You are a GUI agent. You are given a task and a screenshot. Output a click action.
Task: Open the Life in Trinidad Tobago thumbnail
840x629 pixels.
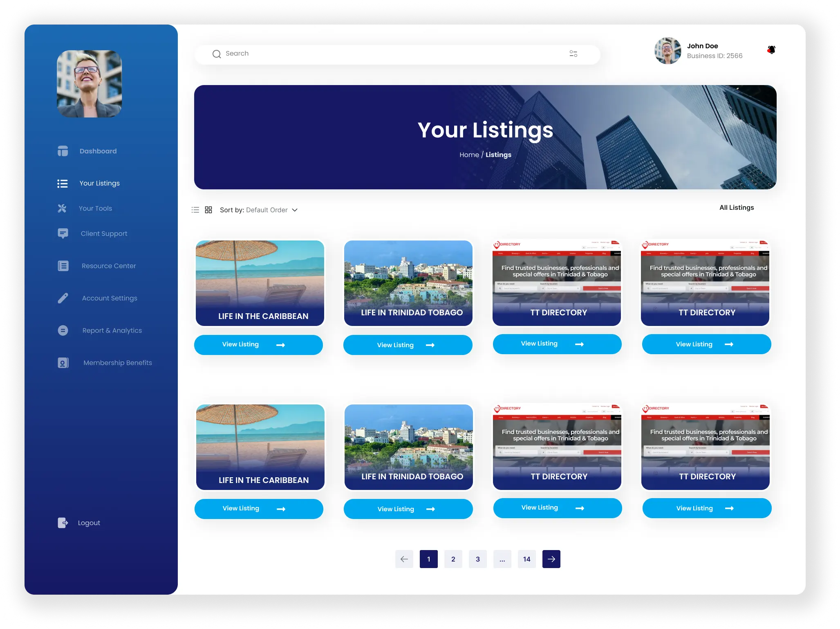tap(408, 283)
